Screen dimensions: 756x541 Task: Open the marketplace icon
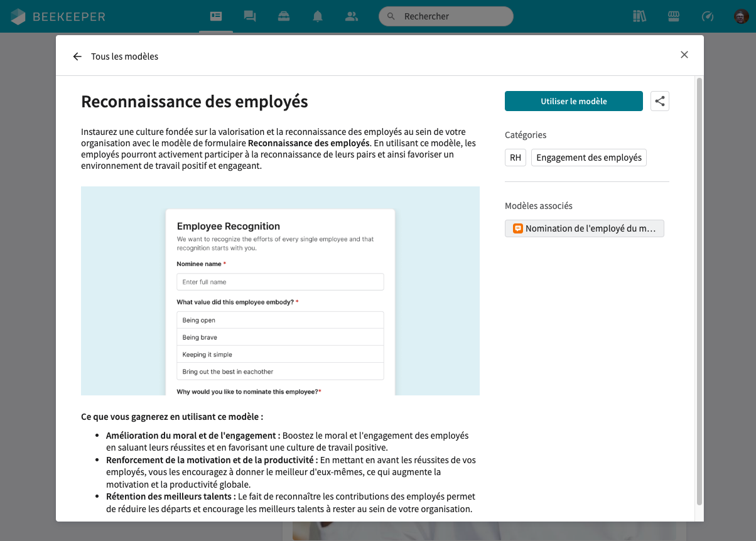pyautogui.click(x=674, y=16)
